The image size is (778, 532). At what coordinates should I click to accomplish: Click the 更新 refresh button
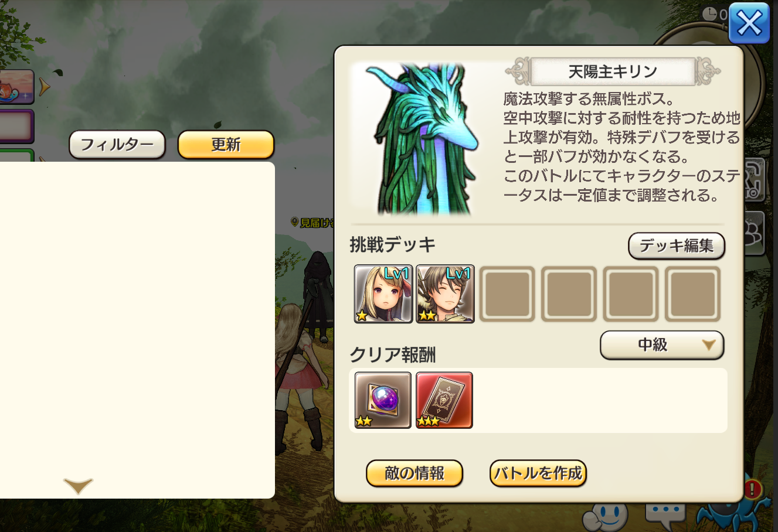tap(226, 145)
